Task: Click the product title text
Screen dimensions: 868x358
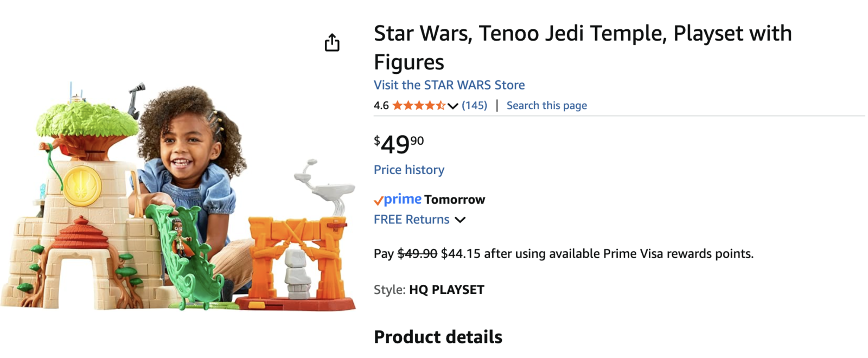Action: (x=582, y=48)
